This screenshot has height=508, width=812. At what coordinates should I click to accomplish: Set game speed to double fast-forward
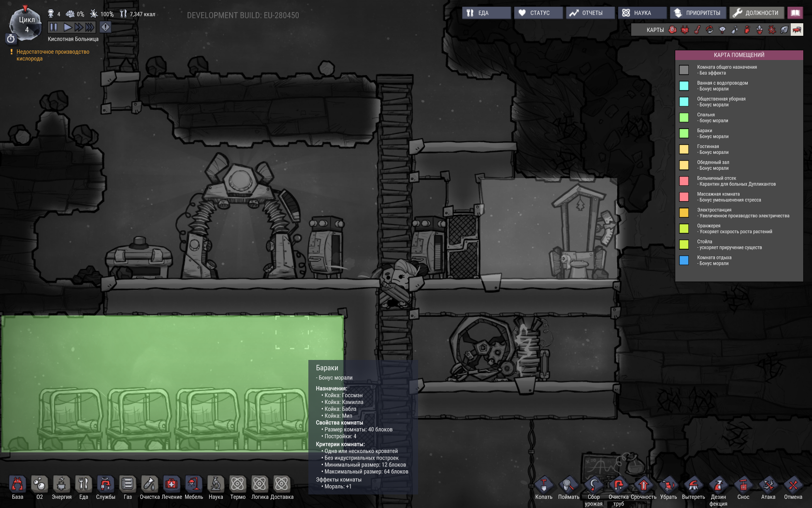(78, 27)
